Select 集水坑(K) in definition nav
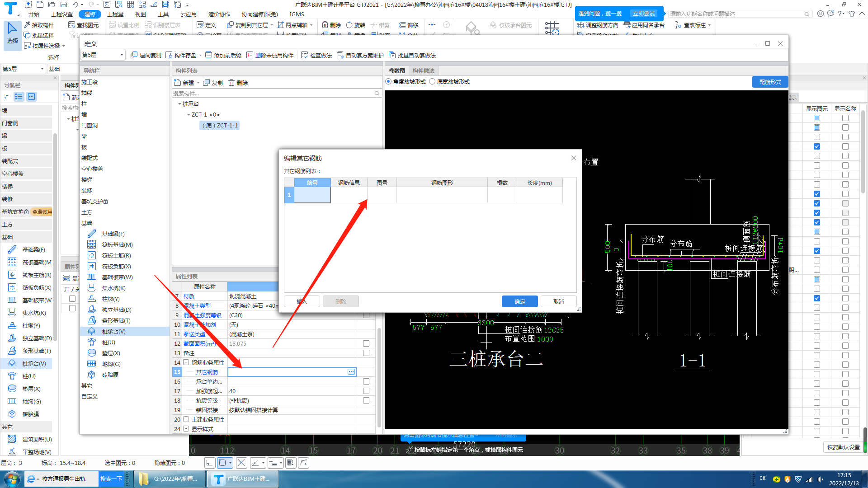The width and height of the screenshot is (868, 488). coord(113,288)
